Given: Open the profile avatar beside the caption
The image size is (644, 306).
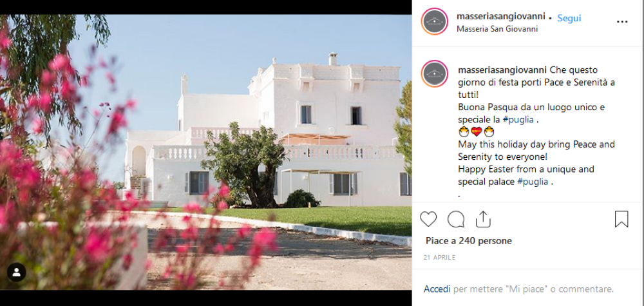Looking at the screenshot, I should (x=435, y=74).
